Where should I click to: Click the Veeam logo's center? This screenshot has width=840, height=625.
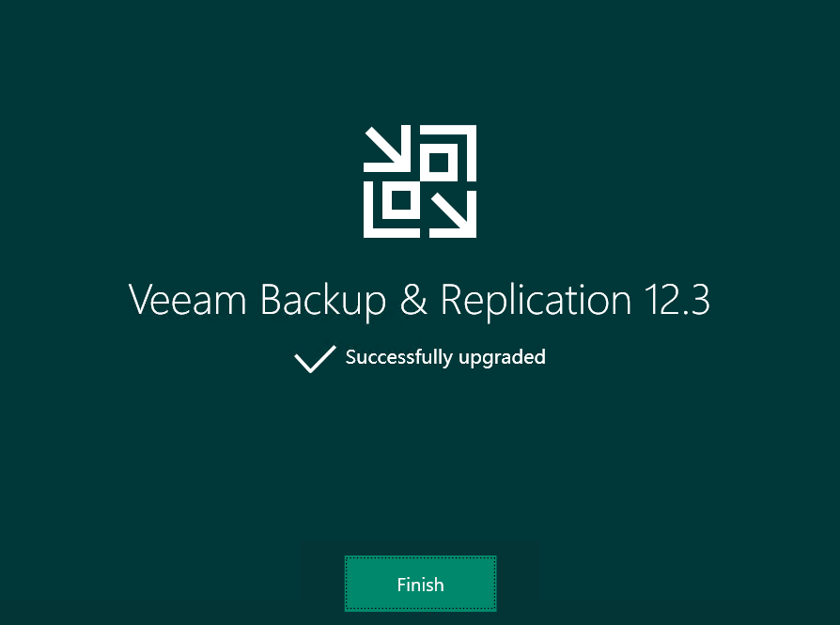tap(420, 181)
